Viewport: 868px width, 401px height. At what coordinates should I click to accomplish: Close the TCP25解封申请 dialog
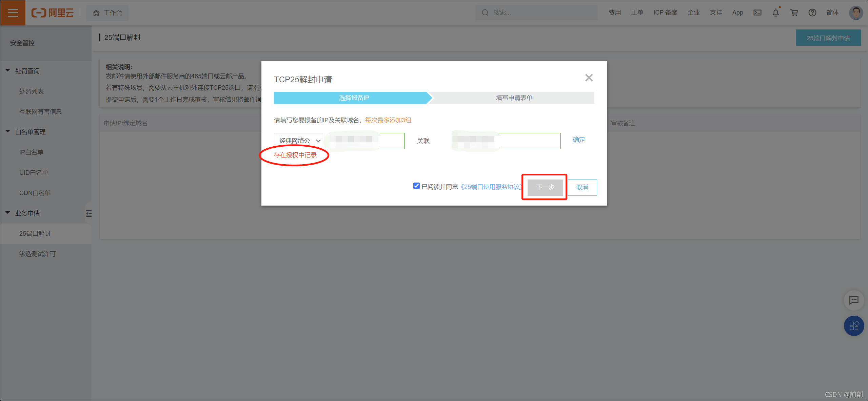coord(589,78)
